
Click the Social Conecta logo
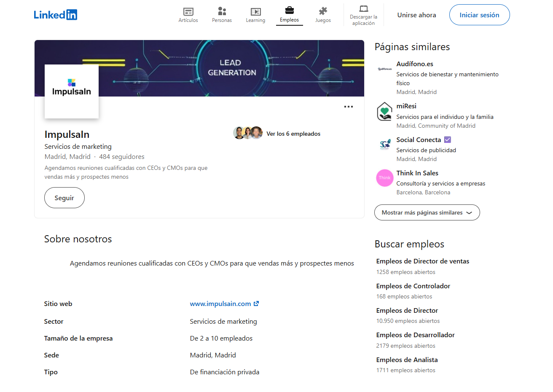pos(384,145)
